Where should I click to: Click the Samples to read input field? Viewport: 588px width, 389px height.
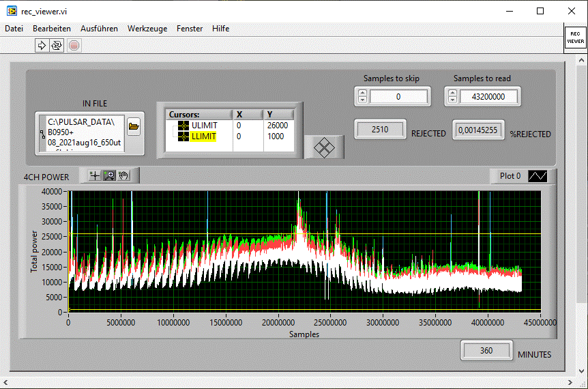pos(488,97)
